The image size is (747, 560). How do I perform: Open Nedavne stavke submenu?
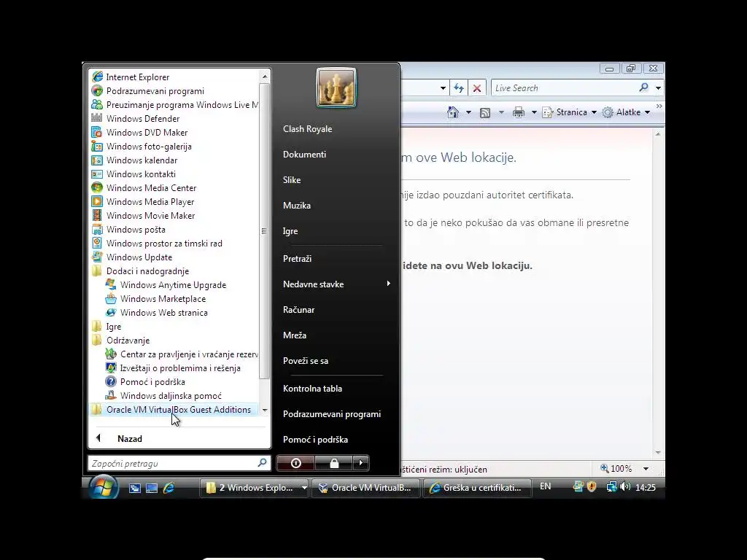coord(336,284)
